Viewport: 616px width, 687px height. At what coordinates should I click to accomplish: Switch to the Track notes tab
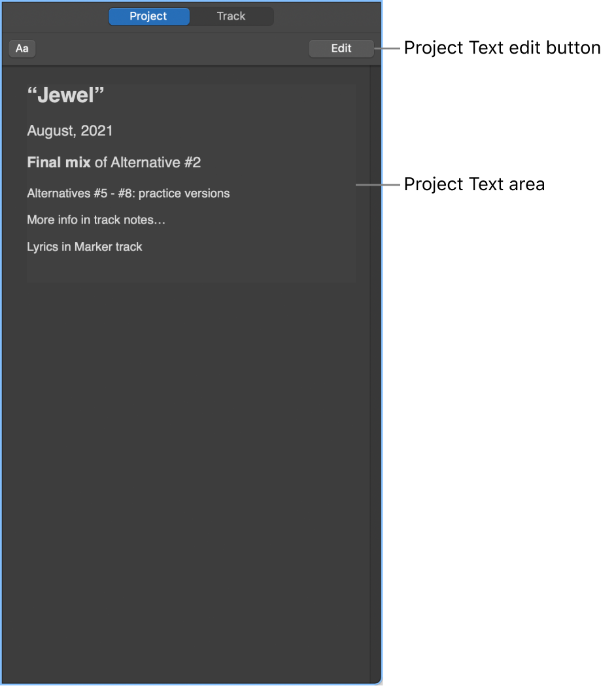(x=231, y=16)
